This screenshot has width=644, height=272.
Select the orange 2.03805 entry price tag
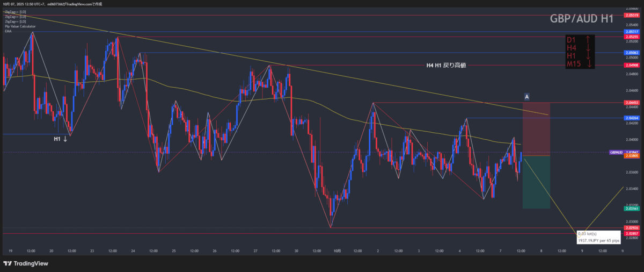(x=632, y=156)
